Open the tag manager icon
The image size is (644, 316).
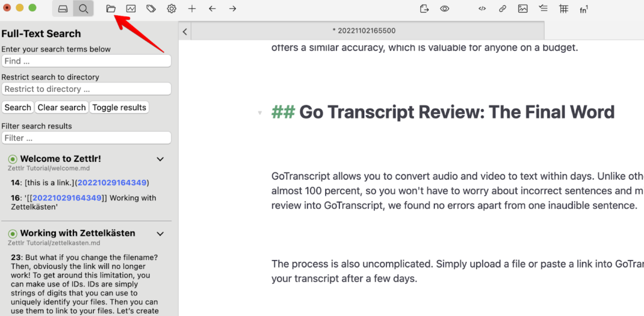pos(151,9)
